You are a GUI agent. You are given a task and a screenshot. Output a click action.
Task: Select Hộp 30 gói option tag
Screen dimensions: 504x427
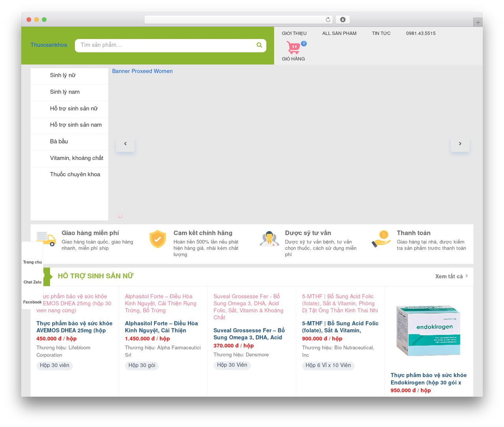(142, 366)
